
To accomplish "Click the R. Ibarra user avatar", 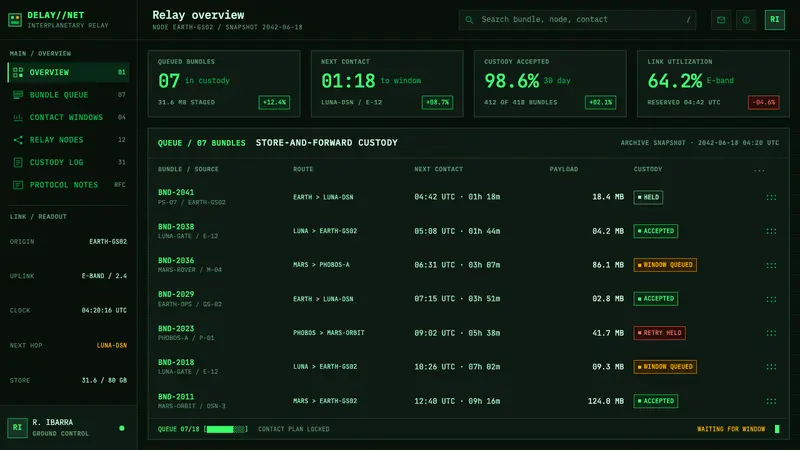I will pos(17,428).
